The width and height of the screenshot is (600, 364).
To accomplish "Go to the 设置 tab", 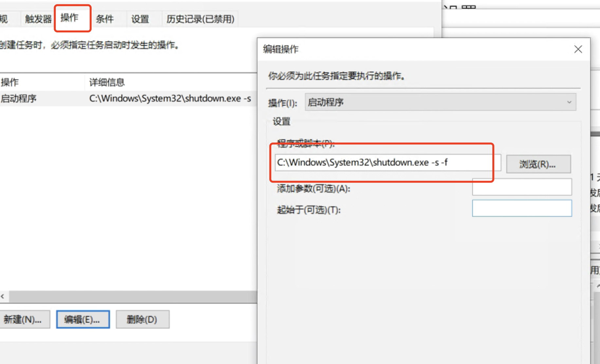I will click(x=140, y=19).
